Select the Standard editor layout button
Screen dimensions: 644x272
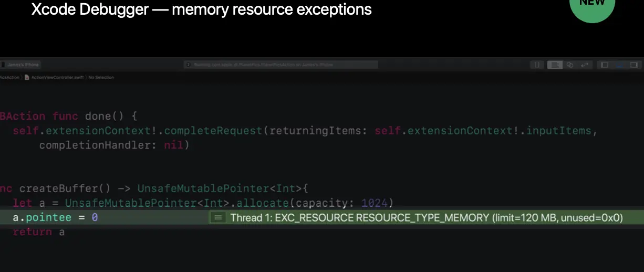(x=555, y=65)
